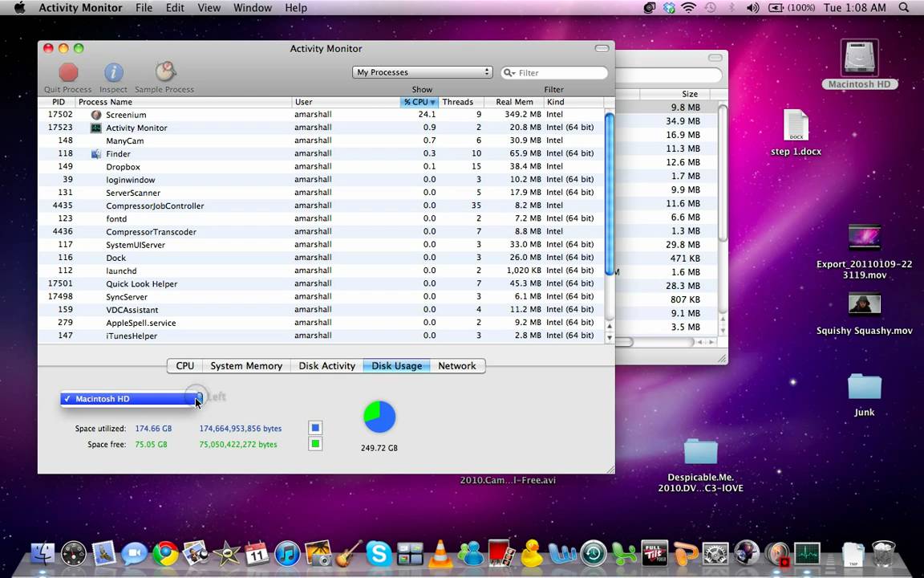
Task: Switch to the Disk Activity tab
Action: [327, 366]
